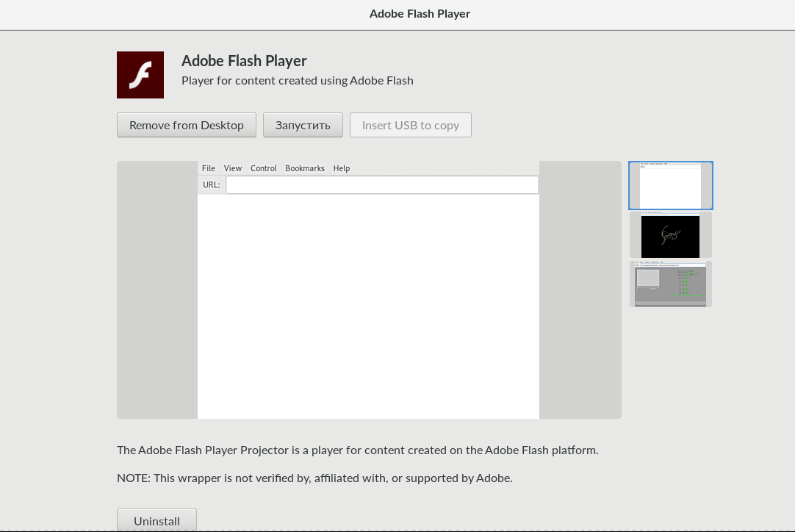This screenshot has height=532, width=795.
Task: Select the black background screenshot thumbnail
Action: 671,235
